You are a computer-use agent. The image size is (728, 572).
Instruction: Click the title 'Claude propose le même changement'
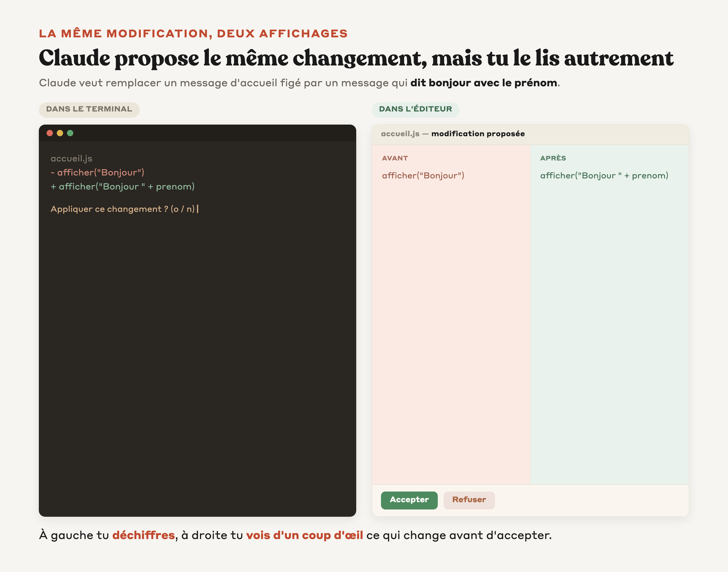[233, 59]
